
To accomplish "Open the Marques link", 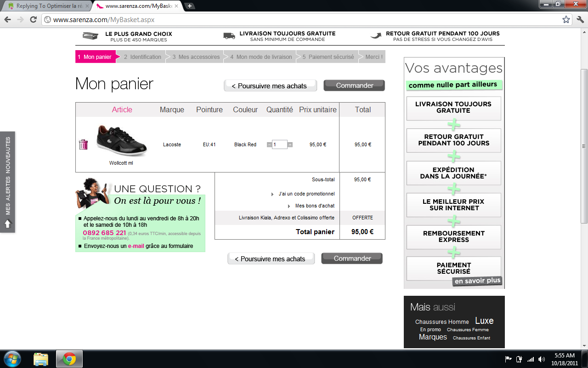I will pos(433,337).
